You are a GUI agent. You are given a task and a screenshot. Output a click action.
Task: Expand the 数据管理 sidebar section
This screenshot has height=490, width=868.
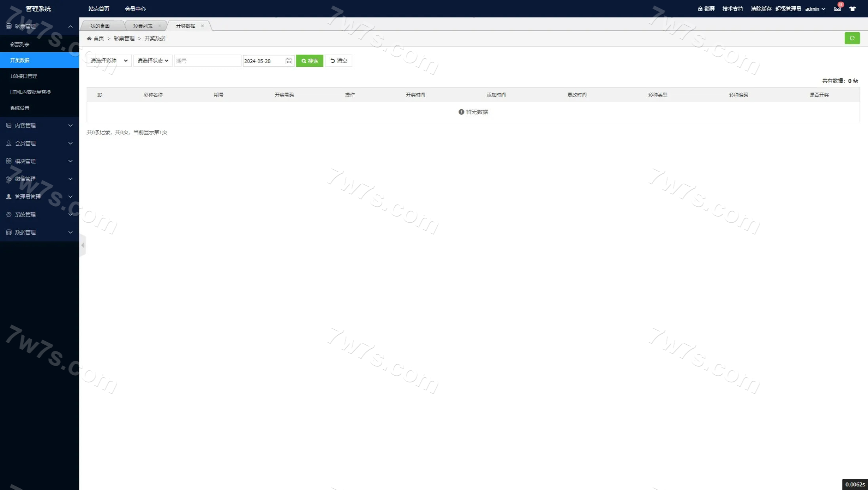[x=40, y=232]
